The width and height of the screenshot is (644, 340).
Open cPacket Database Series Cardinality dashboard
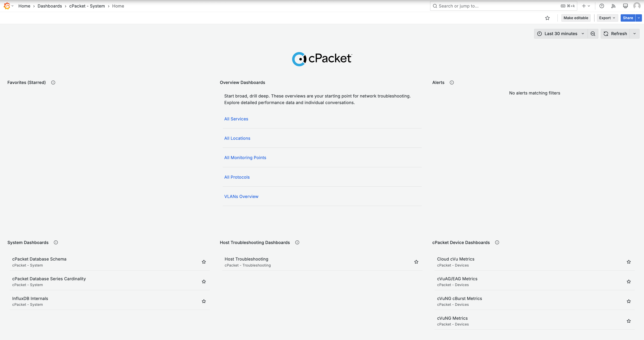[49, 279]
